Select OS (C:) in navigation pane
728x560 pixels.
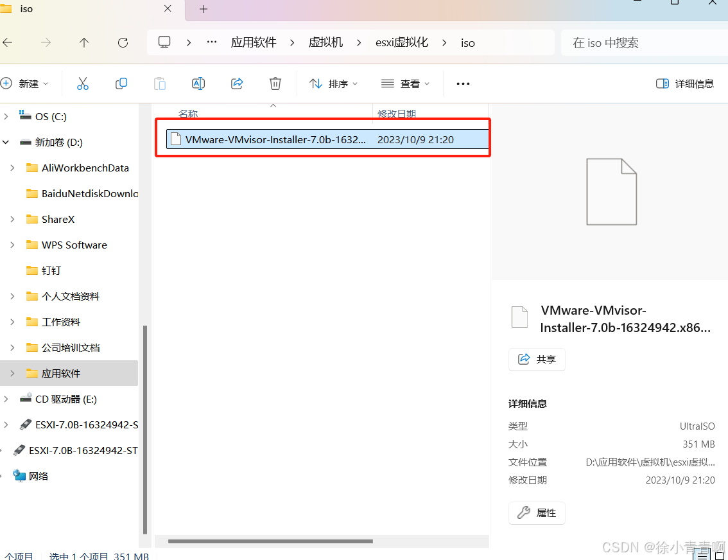[51, 116]
